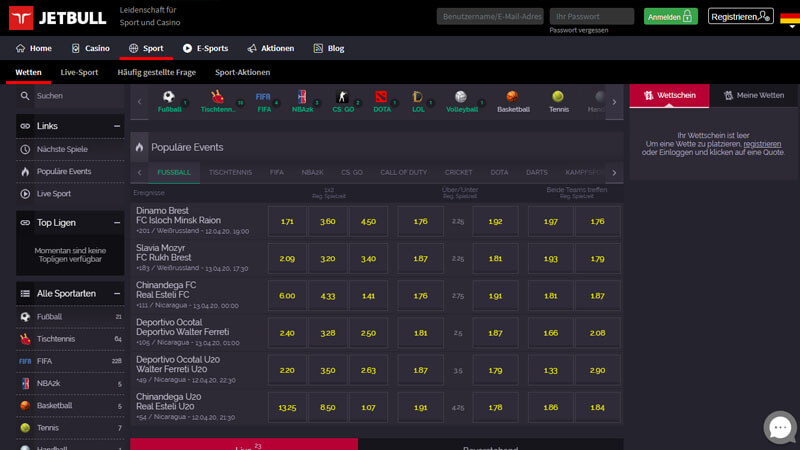
Task: Click the Anmelden button
Action: (670, 16)
